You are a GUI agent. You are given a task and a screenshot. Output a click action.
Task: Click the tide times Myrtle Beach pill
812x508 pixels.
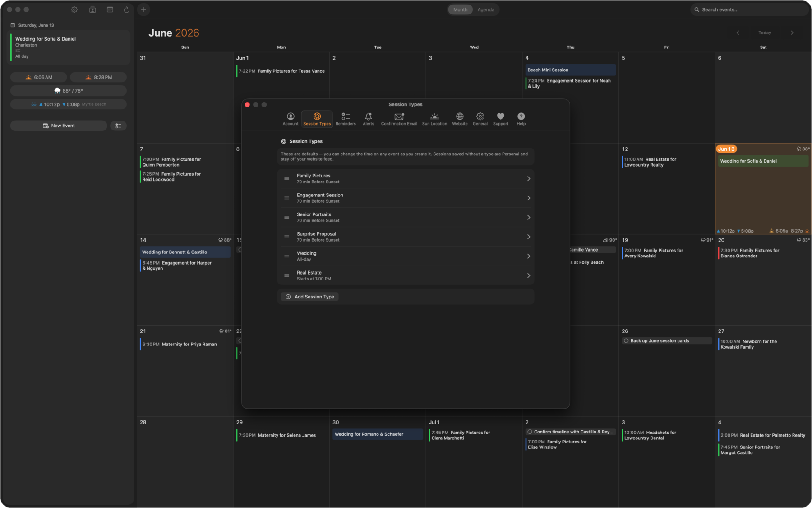coord(69,104)
